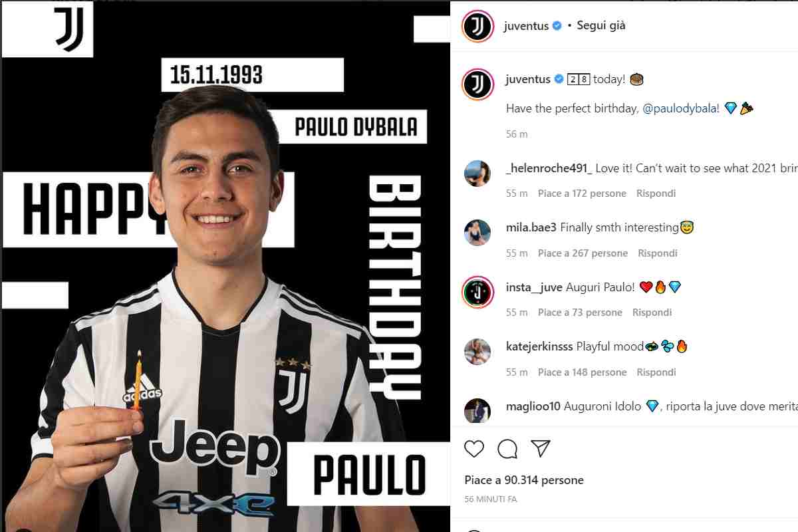Viewport: 798px width, 532px height.
Task: Share the post with the paper plane icon
Action: point(541,449)
